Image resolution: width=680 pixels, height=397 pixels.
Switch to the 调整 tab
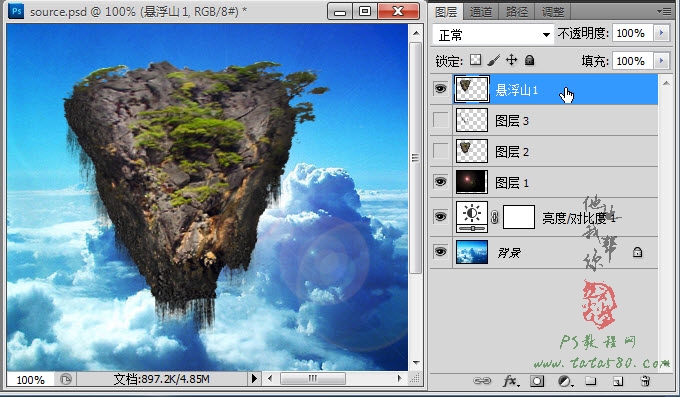[x=552, y=11]
